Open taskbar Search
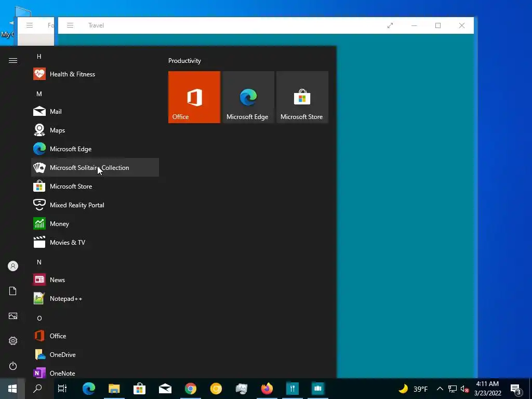The width and height of the screenshot is (532, 399). pos(37,389)
